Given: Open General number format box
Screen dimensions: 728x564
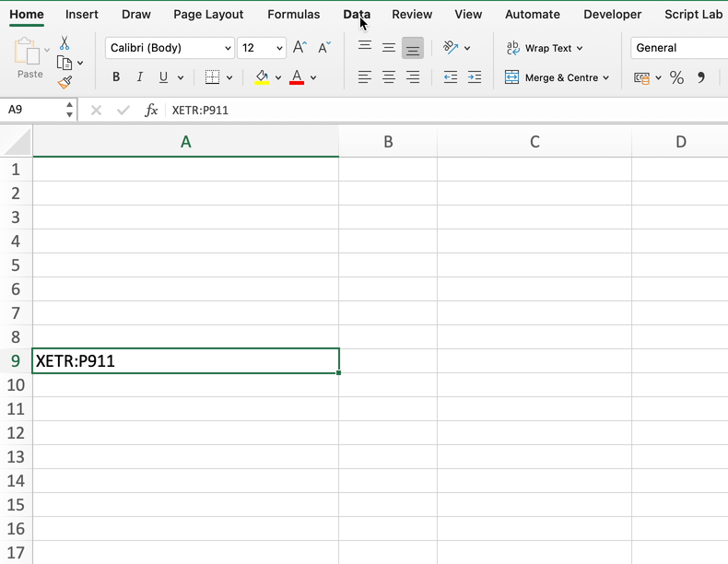Looking at the screenshot, I should pyautogui.click(x=679, y=48).
